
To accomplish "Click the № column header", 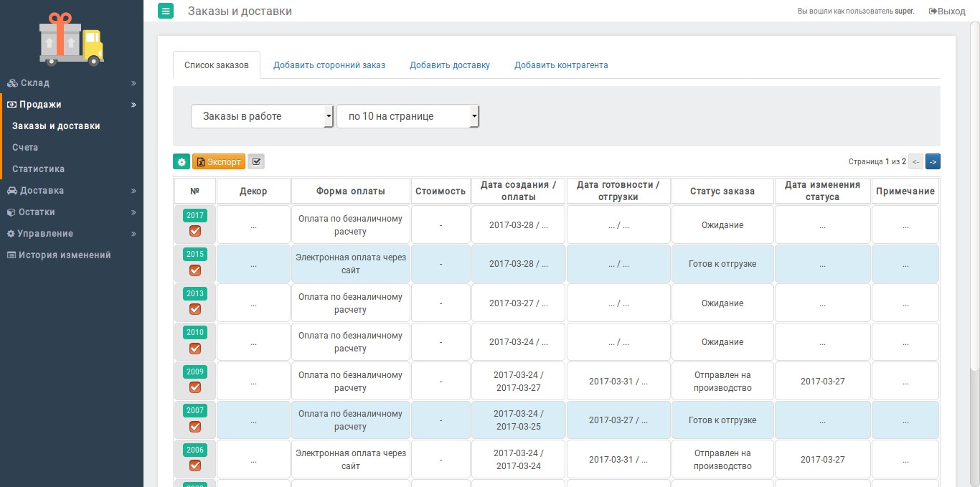I will (x=195, y=191).
